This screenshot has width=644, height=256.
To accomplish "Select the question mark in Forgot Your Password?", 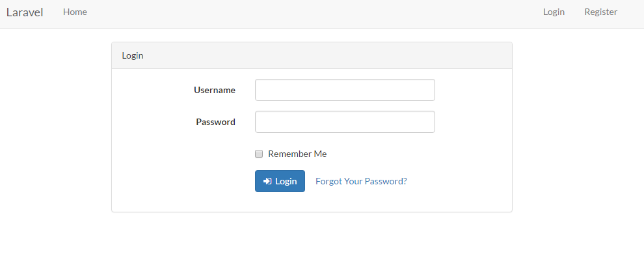I will [x=405, y=181].
